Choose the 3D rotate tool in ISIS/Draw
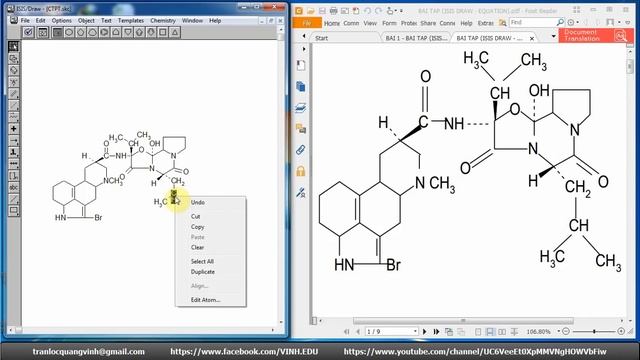 tap(13, 58)
